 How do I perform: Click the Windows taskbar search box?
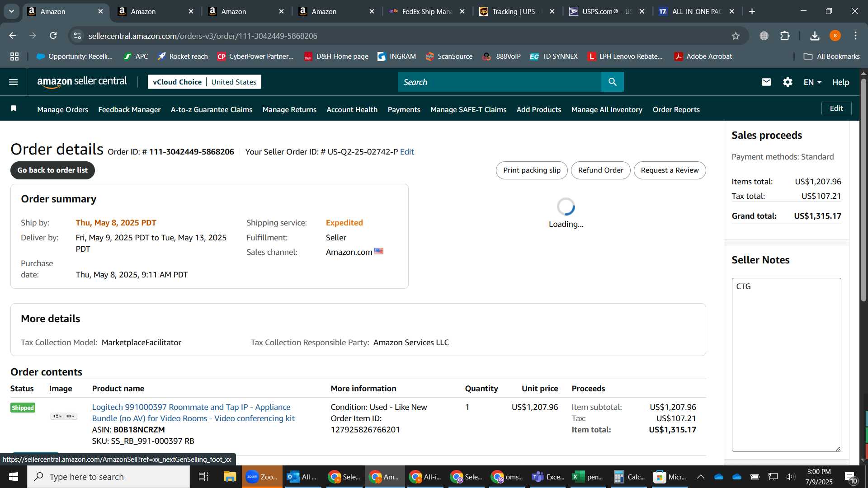pyautogui.click(x=108, y=477)
